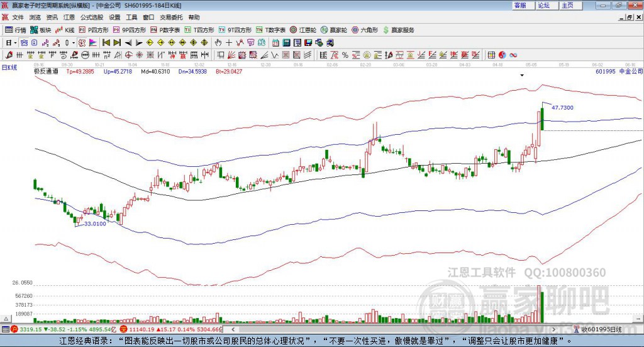Image resolution: width=644 pixels, height=347 pixels.
Task: Open the T数字表 tool
Action: click(270, 30)
